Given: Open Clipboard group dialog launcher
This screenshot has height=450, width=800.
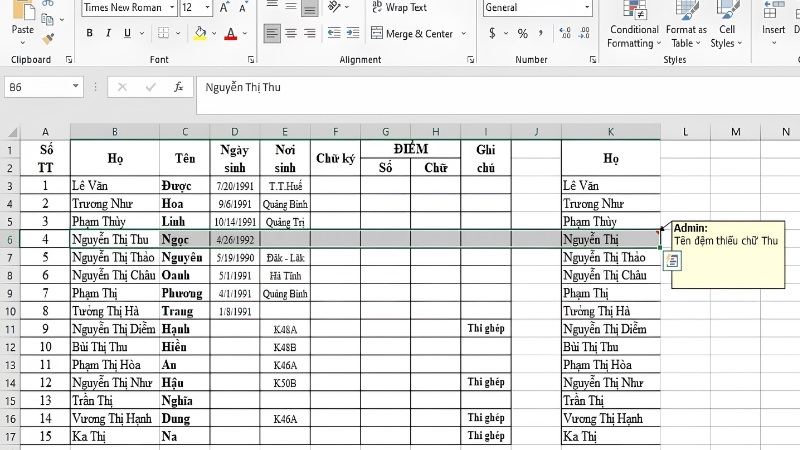Looking at the screenshot, I should point(69,60).
